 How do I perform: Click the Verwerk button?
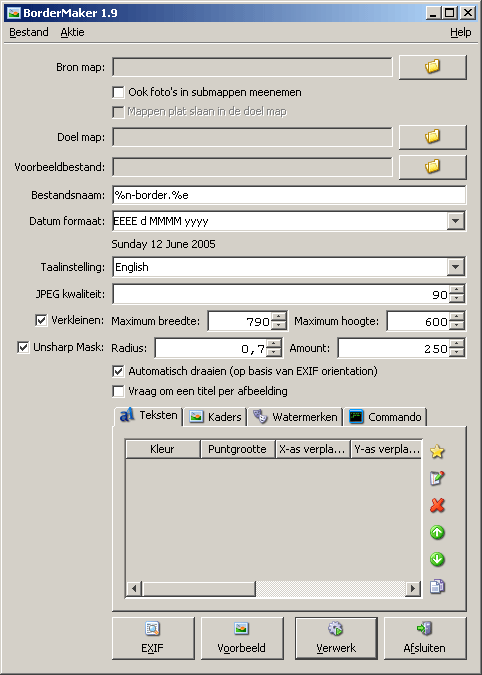(x=336, y=638)
